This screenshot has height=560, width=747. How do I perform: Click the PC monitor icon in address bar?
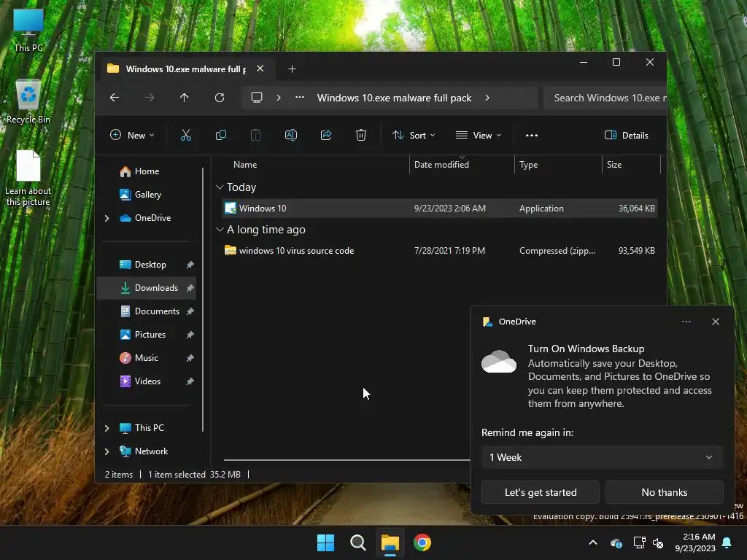(257, 98)
